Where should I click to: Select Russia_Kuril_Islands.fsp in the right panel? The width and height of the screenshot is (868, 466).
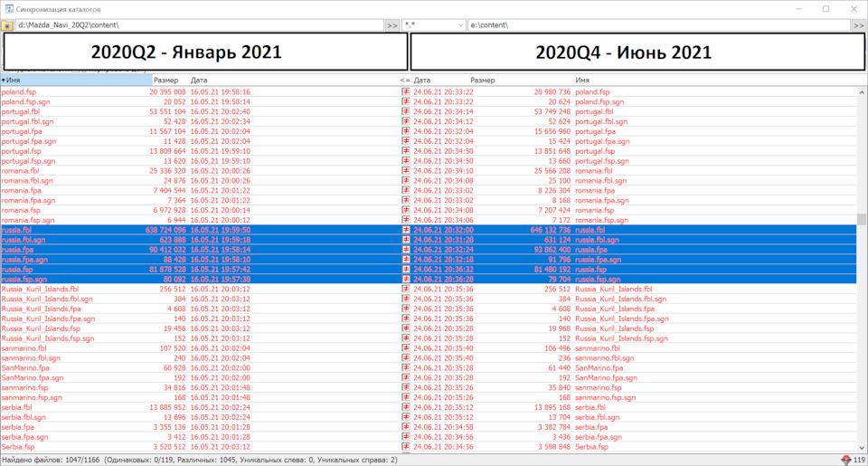614,328
